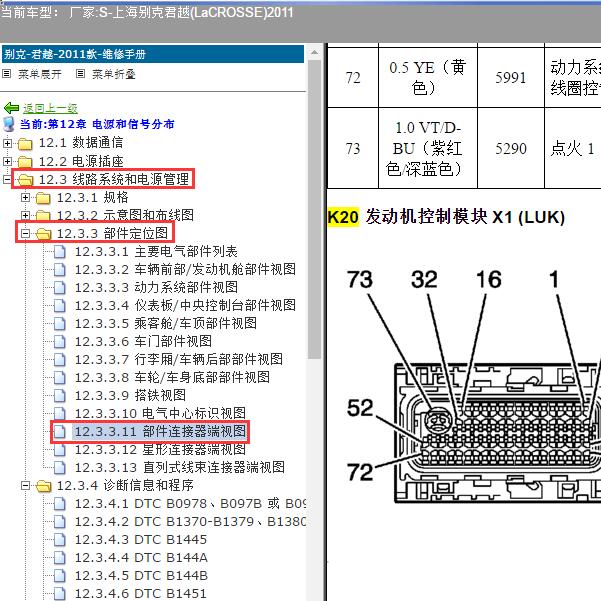
Task: Click the page icon of 12.3.3.2 车辆前部
Action: [59, 270]
